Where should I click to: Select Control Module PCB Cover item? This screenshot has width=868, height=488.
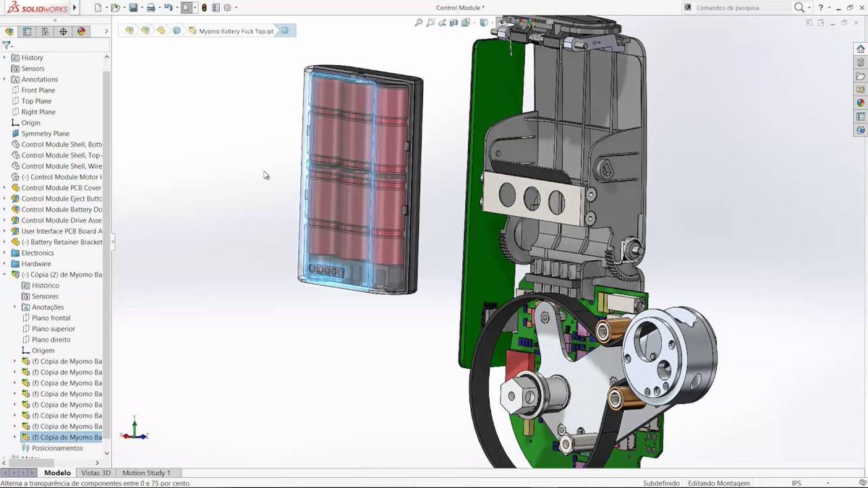61,188
